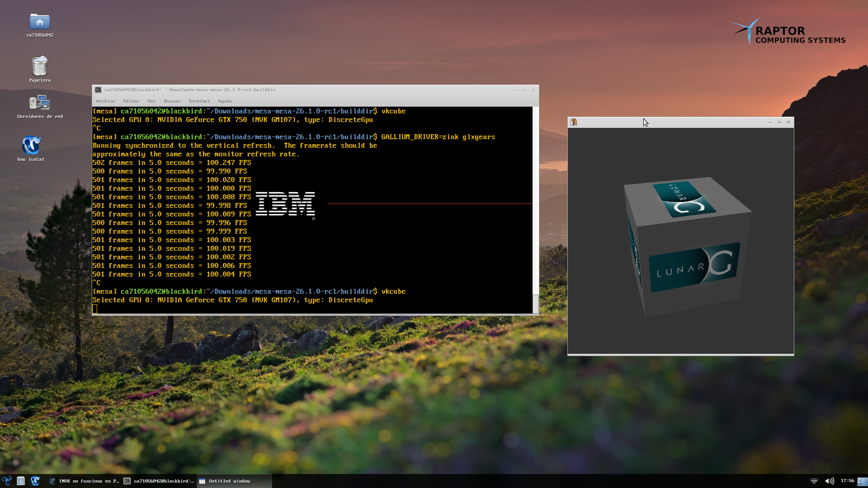The width and height of the screenshot is (868, 488).
Task: Open the Archivo menu
Action: click(x=105, y=101)
